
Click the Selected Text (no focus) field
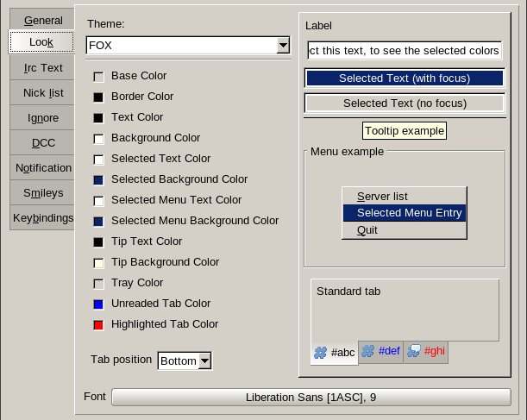click(405, 103)
